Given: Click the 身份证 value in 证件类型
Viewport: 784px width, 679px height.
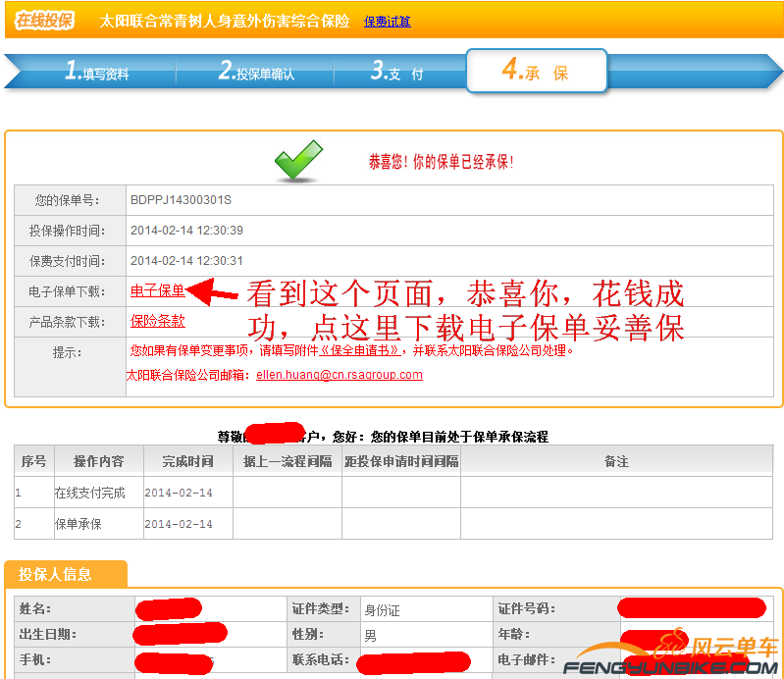Looking at the screenshot, I should (x=382, y=610).
